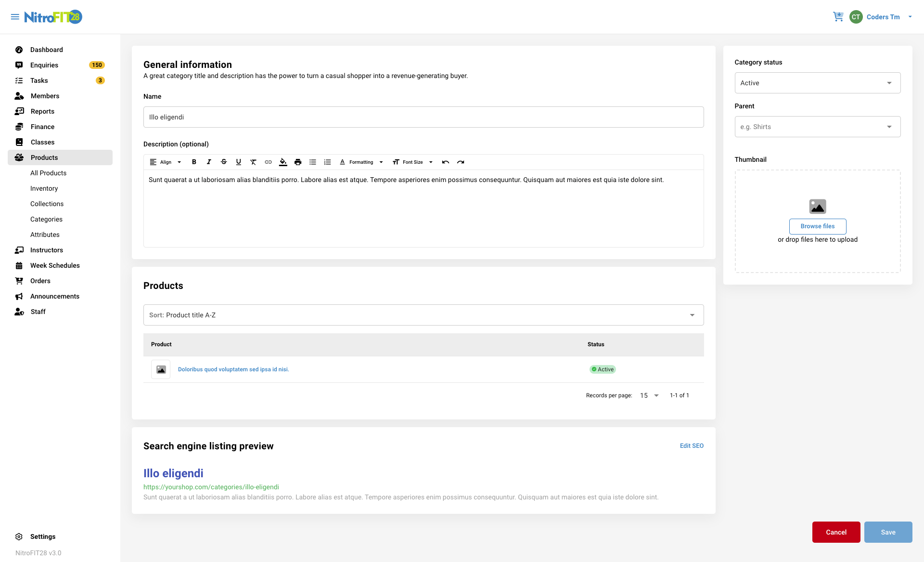The height and width of the screenshot is (562, 924).
Task: Click the category Name input field
Action: click(423, 117)
